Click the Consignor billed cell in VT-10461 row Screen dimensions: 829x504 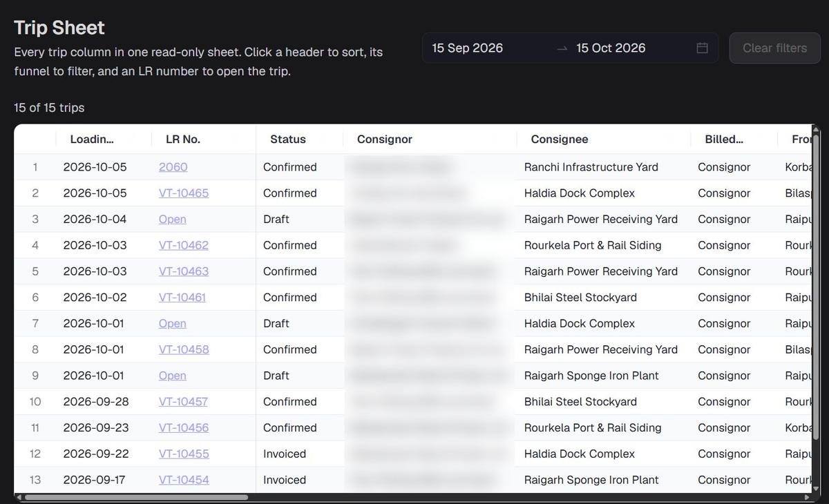[x=724, y=298]
